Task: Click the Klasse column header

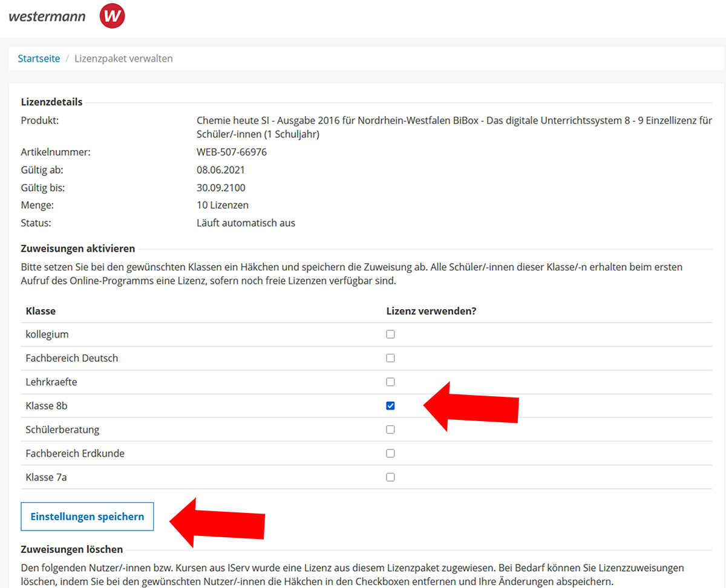Action: click(41, 311)
